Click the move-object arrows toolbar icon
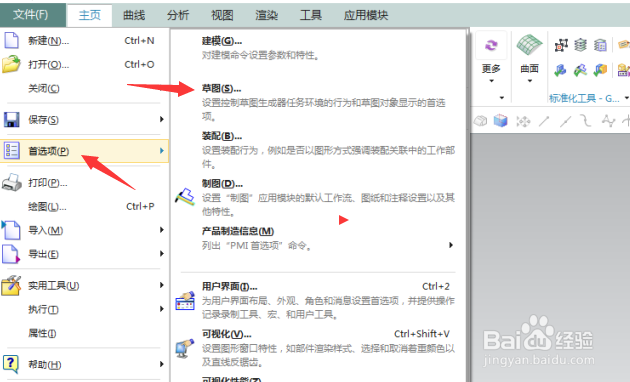 523,121
